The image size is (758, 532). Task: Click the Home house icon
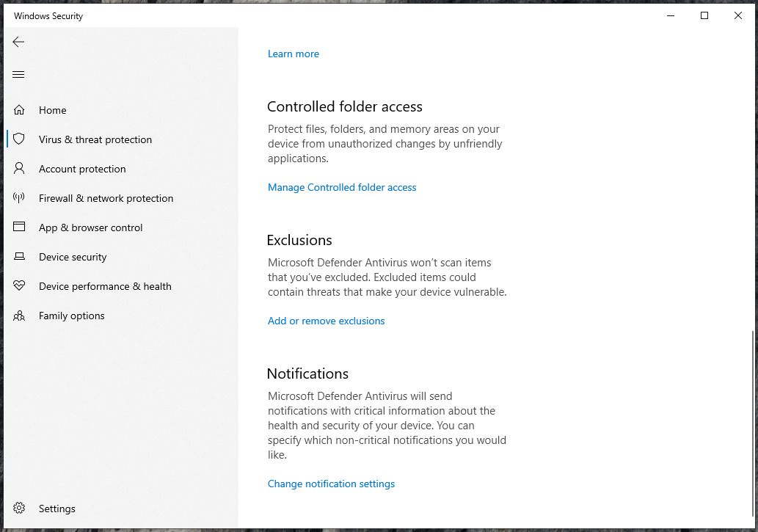click(19, 110)
